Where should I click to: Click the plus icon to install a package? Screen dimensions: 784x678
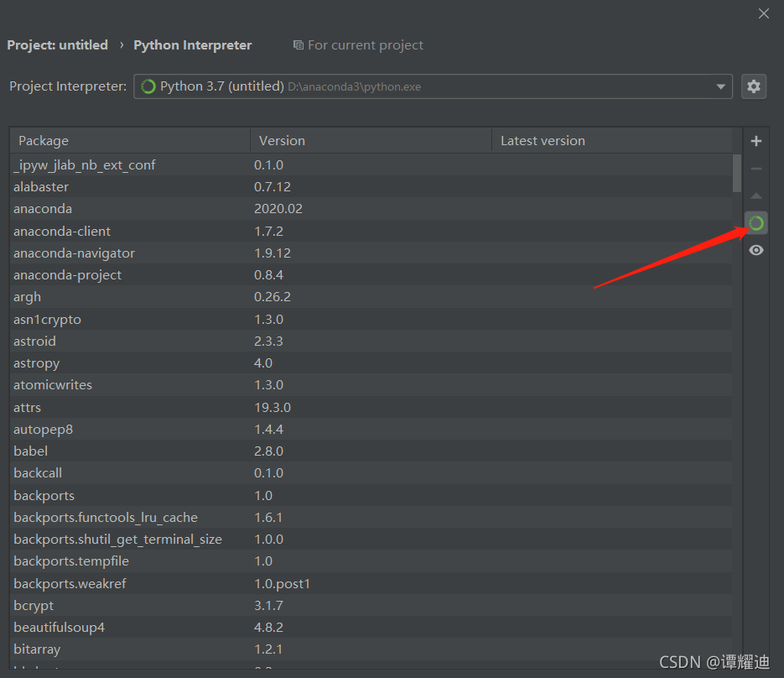756,141
